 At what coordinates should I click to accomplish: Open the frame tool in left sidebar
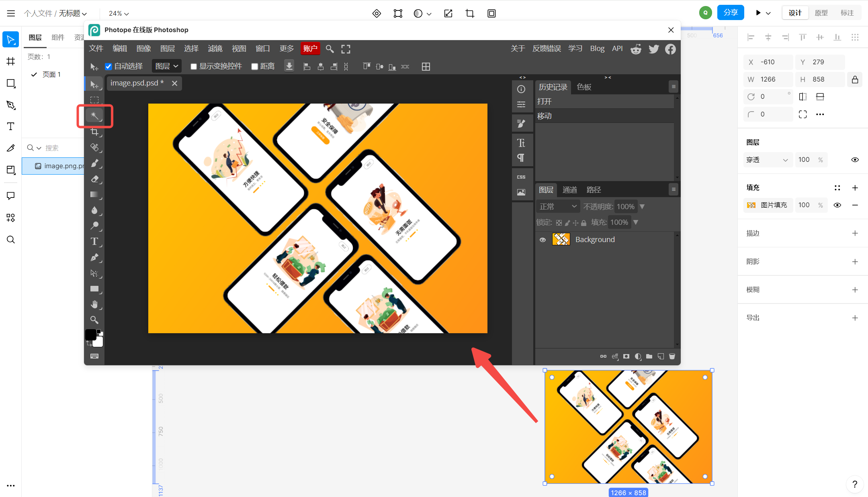pyautogui.click(x=11, y=61)
